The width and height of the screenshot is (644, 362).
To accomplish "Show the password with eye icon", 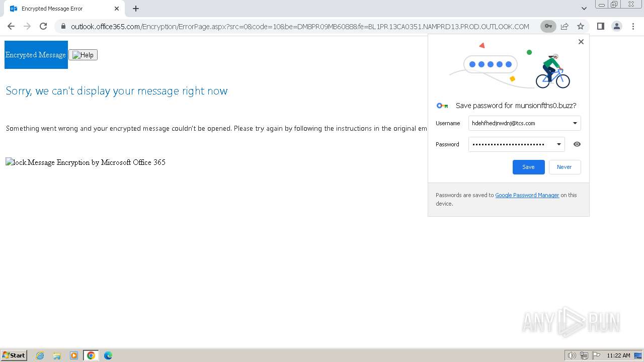I will coord(577,144).
